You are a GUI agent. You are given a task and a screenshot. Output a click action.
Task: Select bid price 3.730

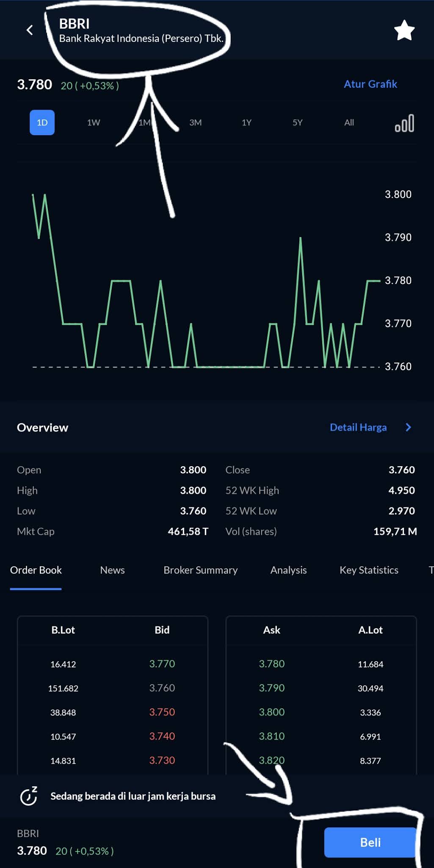(162, 760)
